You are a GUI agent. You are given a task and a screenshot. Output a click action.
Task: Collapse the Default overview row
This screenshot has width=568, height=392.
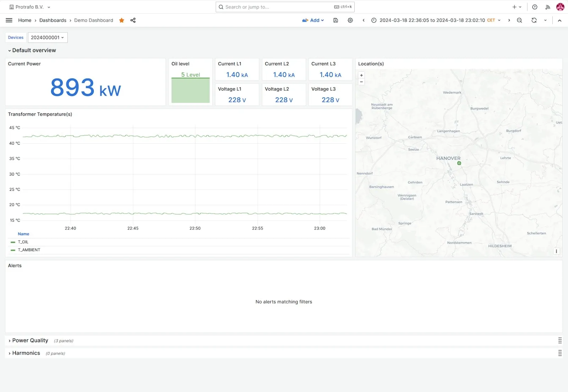click(x=32, y=50)
